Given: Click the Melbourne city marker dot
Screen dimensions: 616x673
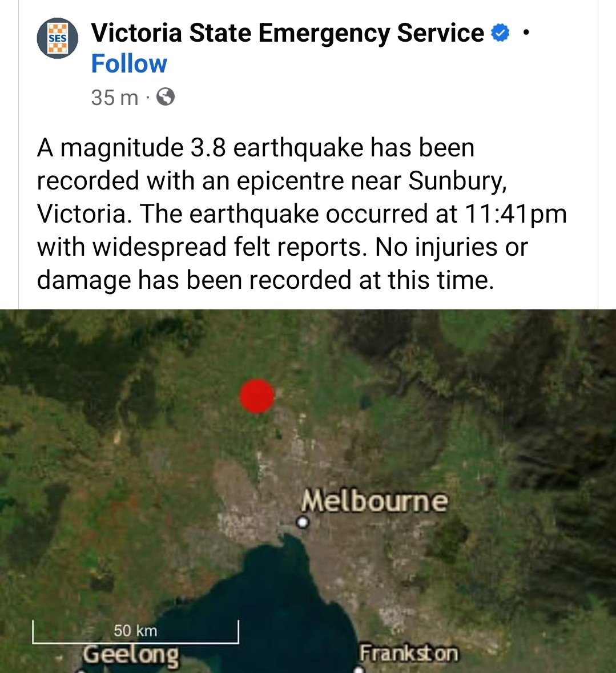Looking at the screenshot, I should point(303,522).
